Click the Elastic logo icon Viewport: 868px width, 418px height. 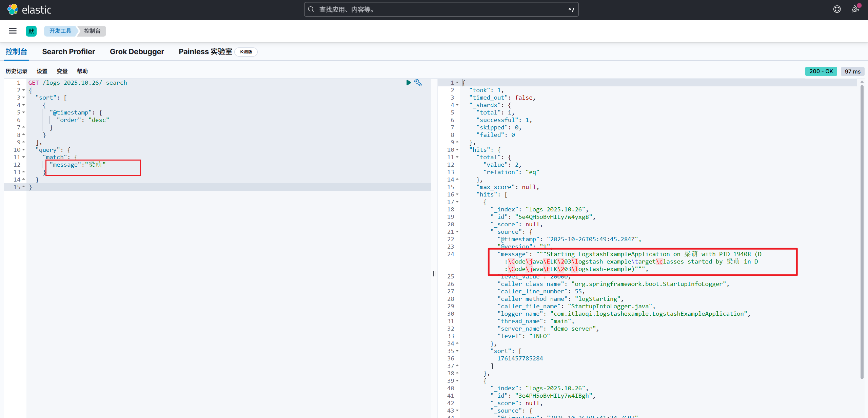pyautogui.click(x=13, y=9)
